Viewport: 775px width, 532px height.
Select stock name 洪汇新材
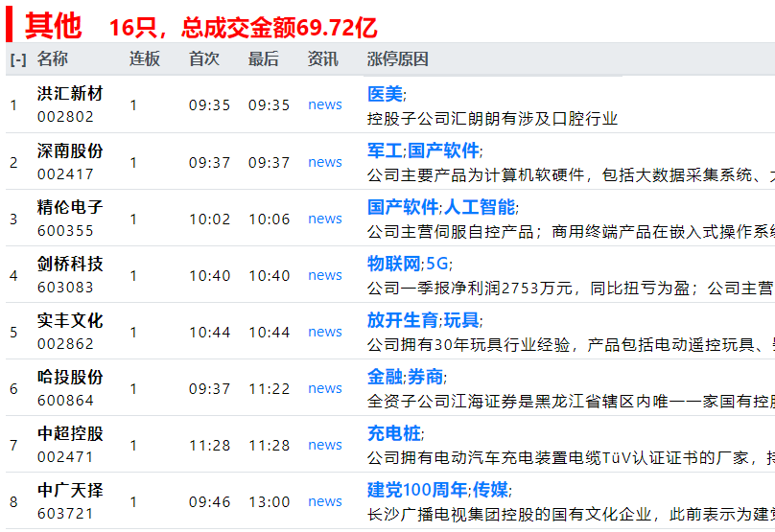click(x=70, y=93)
